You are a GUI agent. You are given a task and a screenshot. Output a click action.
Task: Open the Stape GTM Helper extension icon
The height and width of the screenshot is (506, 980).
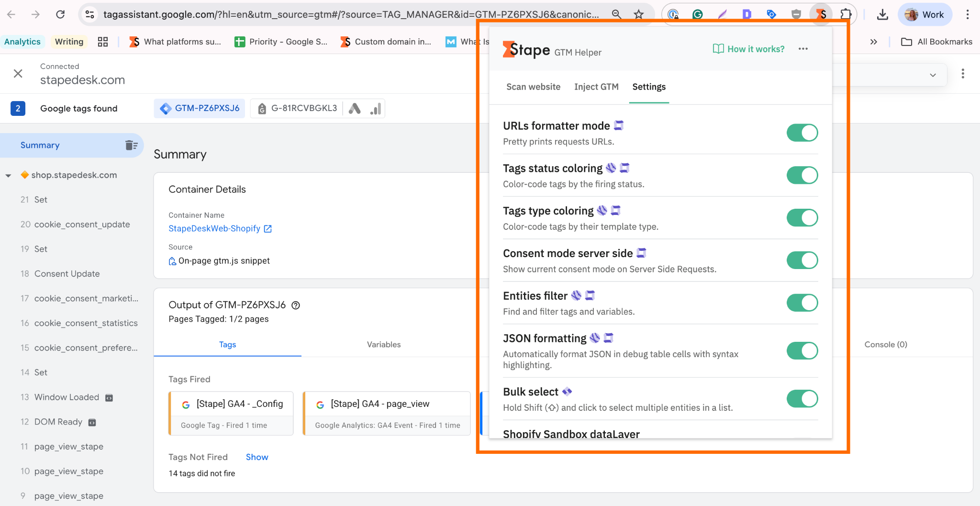821,14
